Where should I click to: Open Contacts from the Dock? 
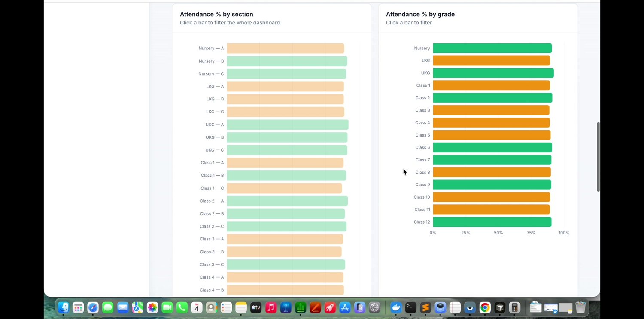click(212, 307)
